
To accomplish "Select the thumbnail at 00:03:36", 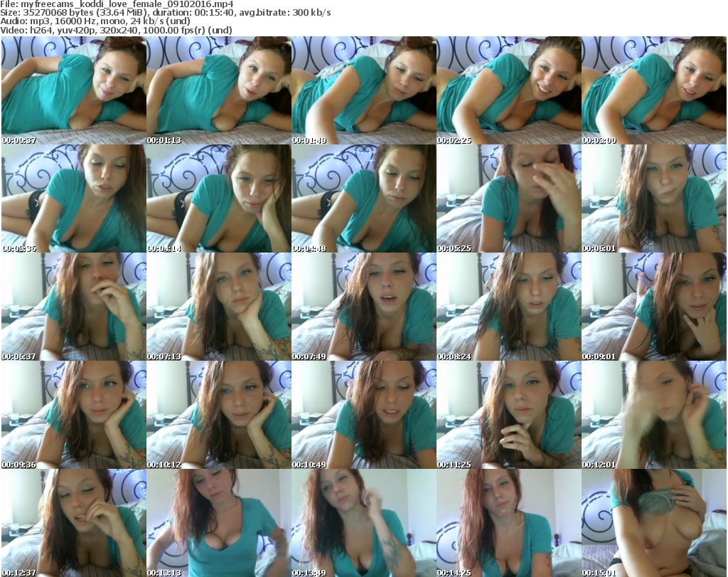I will click(73, 198).
